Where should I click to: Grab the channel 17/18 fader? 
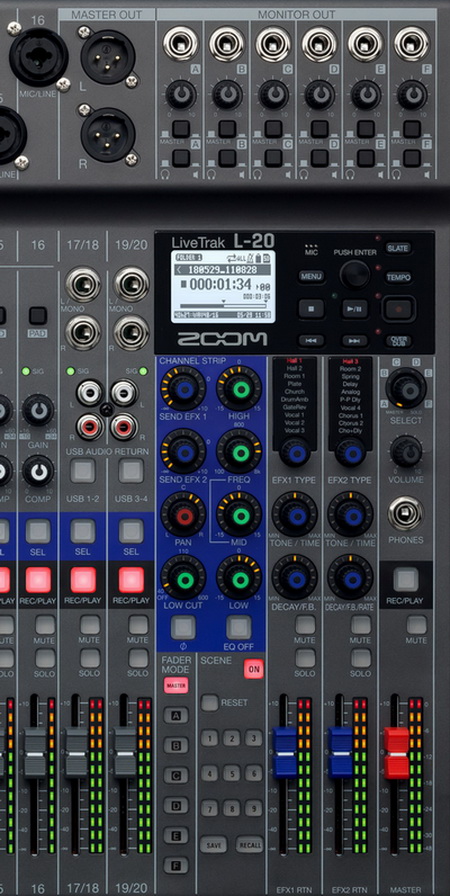point(76,753)
